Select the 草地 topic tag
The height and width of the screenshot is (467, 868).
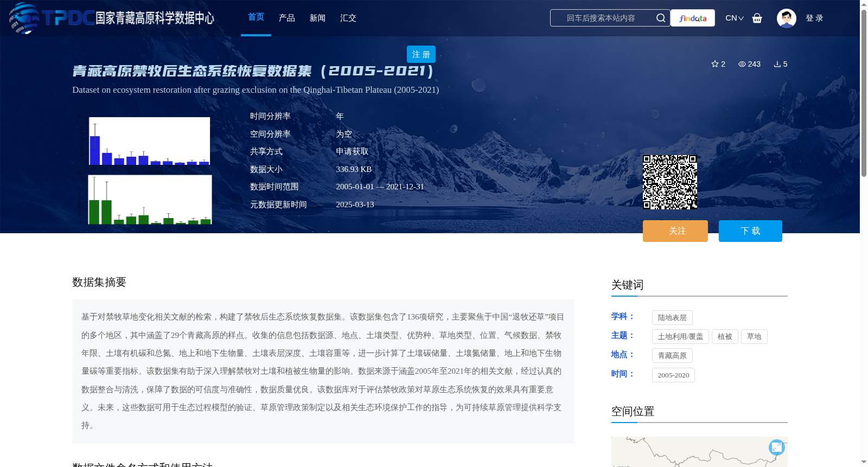(x=754, y=337)
